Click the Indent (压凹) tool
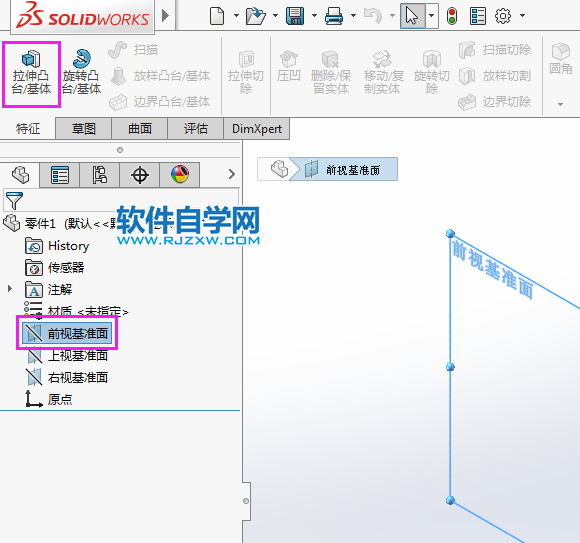580x543 pixels. click(289, 67)
